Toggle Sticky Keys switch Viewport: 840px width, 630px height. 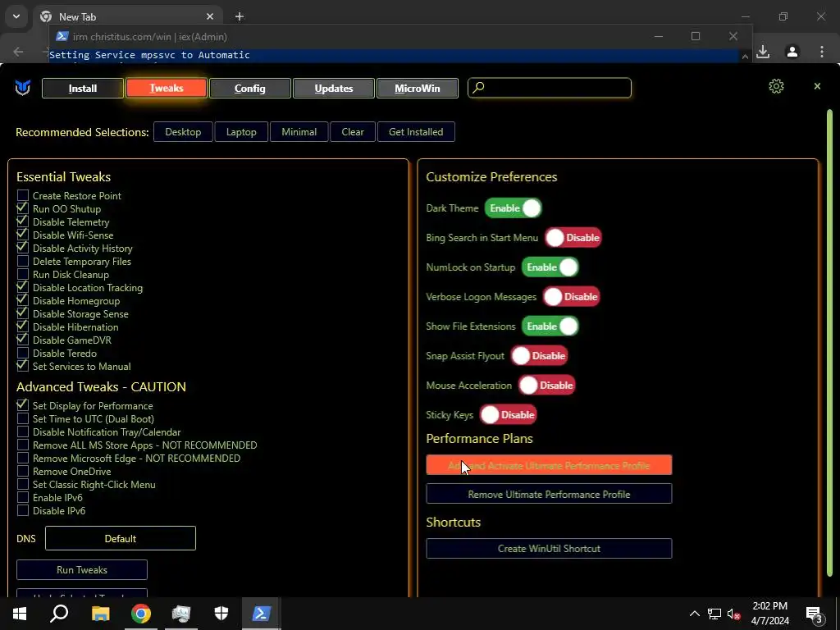pos(508,414)
